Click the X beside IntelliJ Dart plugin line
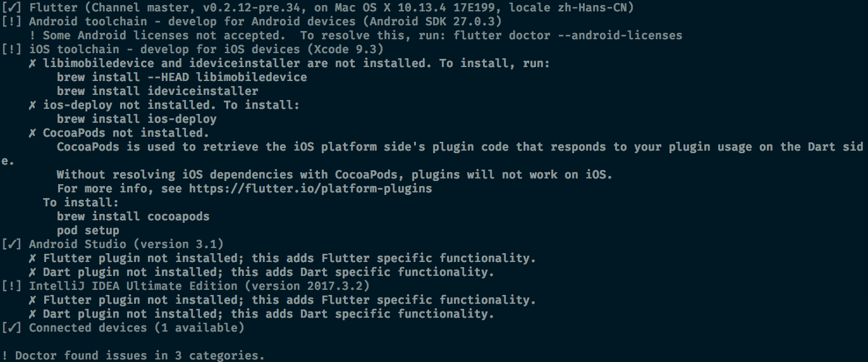The height and width of the screenshot is (362, 868). tap(32, 314)
